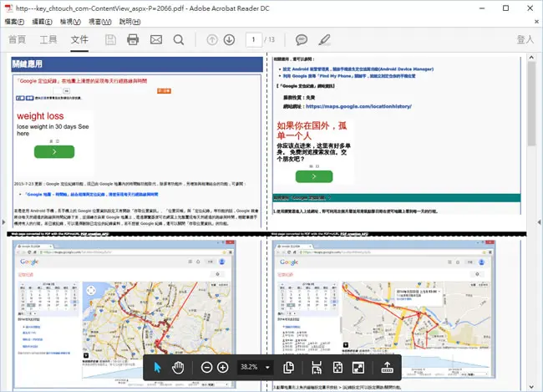The width and height of the screenshot is (543, 392).
Task: Zoom in with the plus button
Action: (223, 368)
